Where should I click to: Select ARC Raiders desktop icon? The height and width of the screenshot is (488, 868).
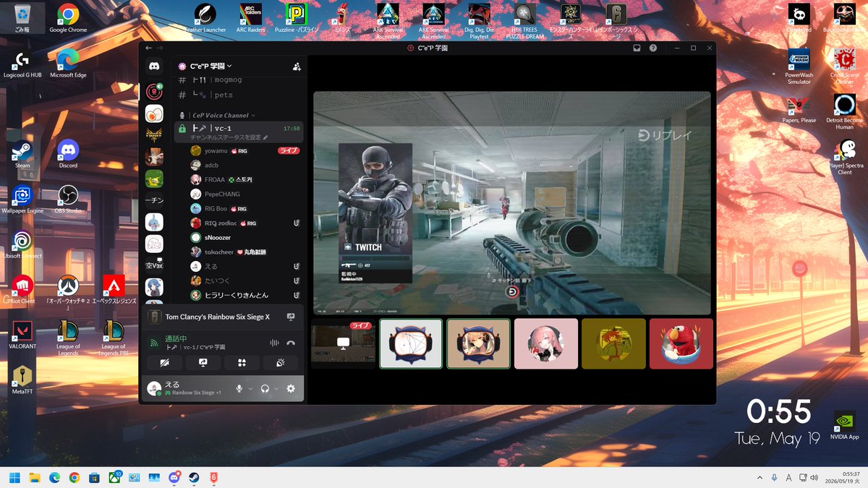pyautogui.click(x=250, y=19)
